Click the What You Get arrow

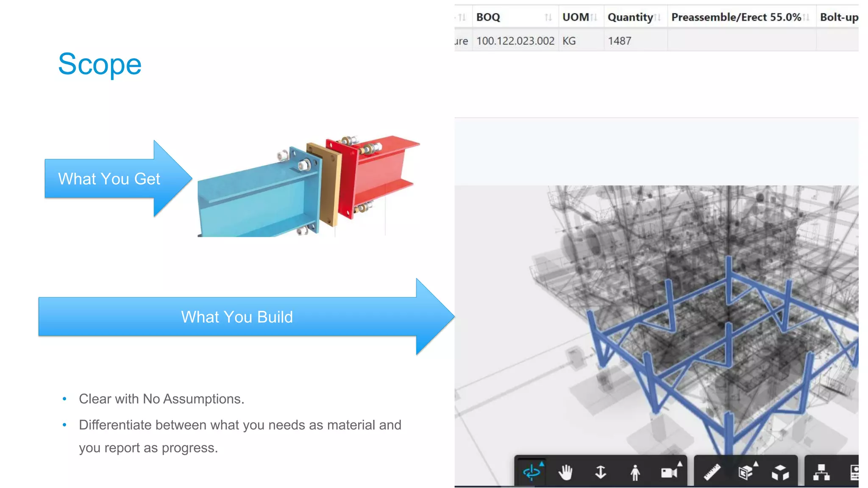click(109, 179)
